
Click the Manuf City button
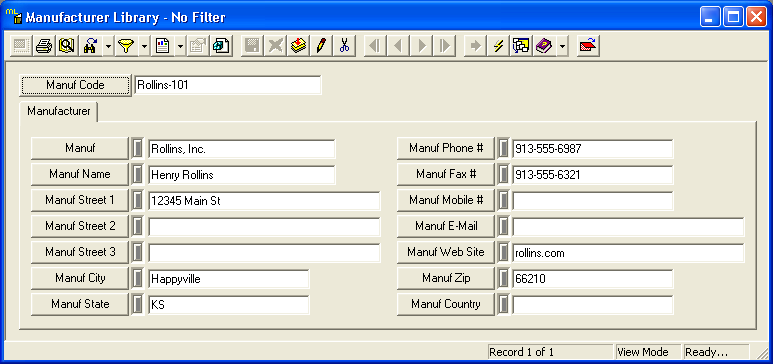click(80, 278)
